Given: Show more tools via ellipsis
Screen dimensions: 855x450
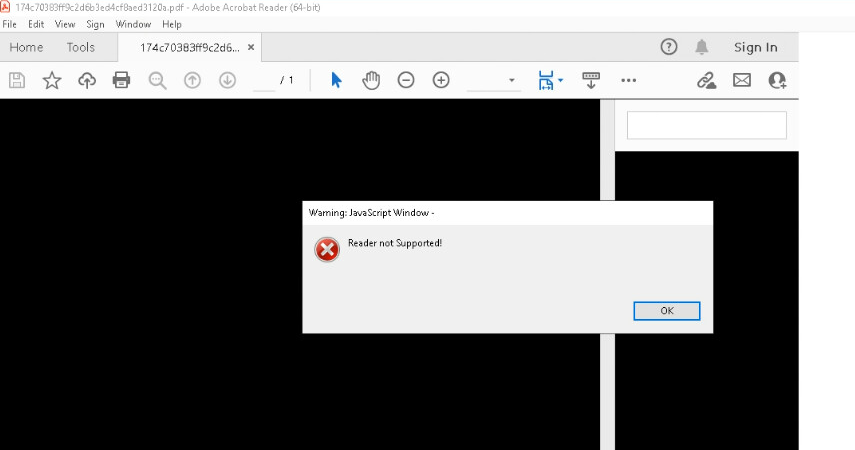Looking at the screenshot, I should click(x=629, y=80).
